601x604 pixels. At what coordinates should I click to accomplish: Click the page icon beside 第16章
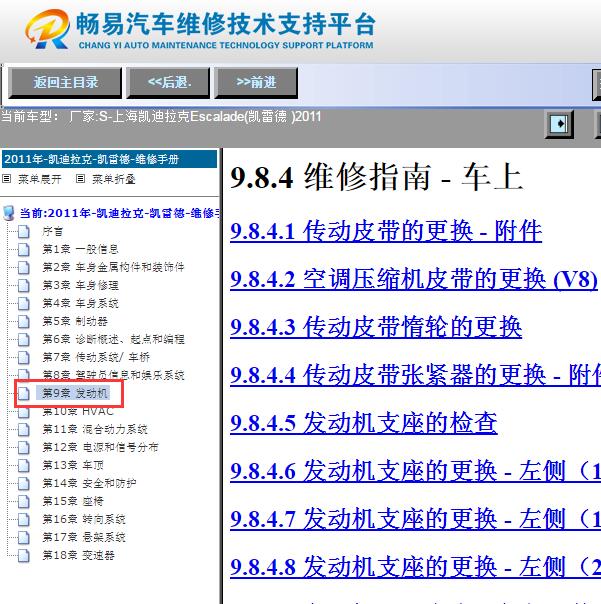[24, 519]
